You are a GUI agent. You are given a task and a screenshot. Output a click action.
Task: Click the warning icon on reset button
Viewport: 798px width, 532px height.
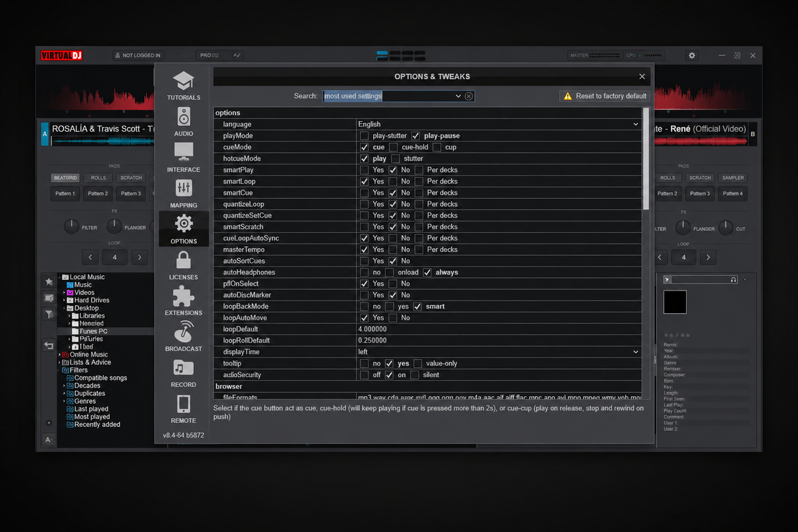point(567,96)
